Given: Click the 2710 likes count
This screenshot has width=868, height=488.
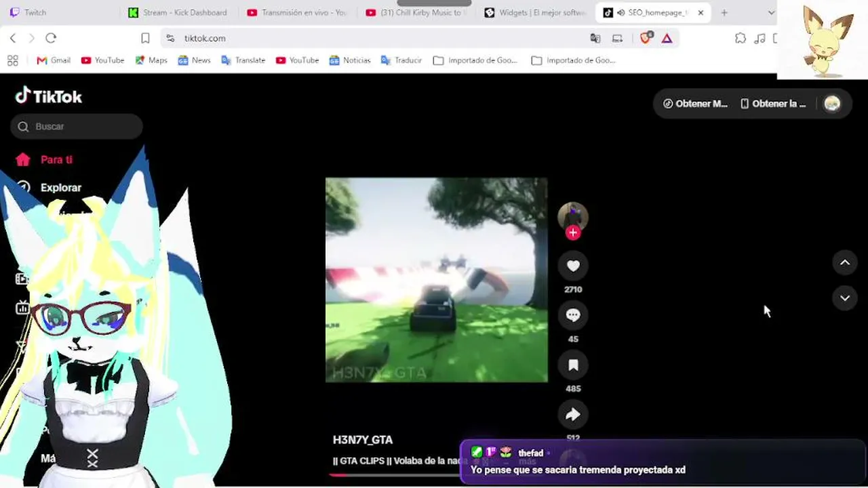Looking at the screenshot, I should point(573,289).
